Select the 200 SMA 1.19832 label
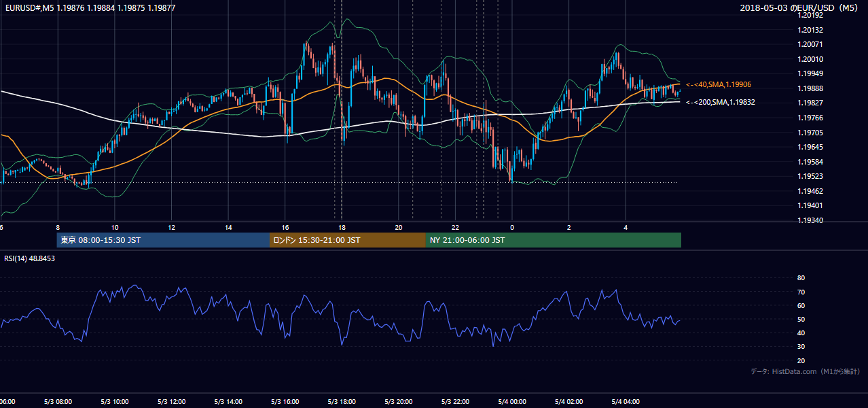 (721, 102)
